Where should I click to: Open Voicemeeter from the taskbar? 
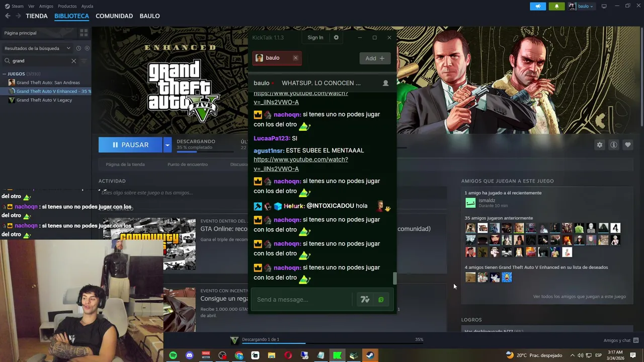206,355
